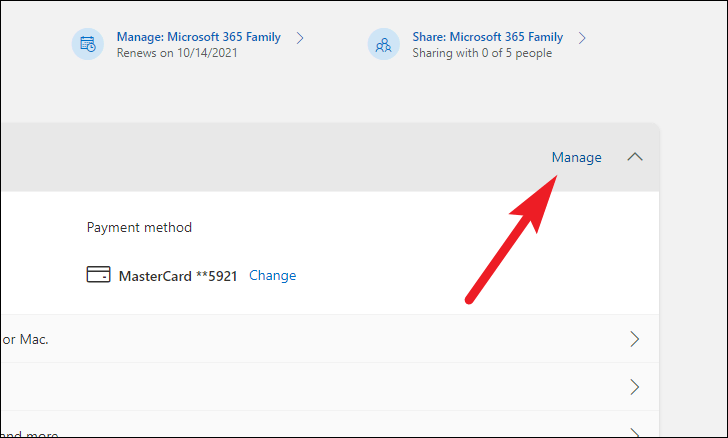This screenshot has height=438, width=728.
Task: Click the Manage link in subscription header
Action: tap(577, 157)
